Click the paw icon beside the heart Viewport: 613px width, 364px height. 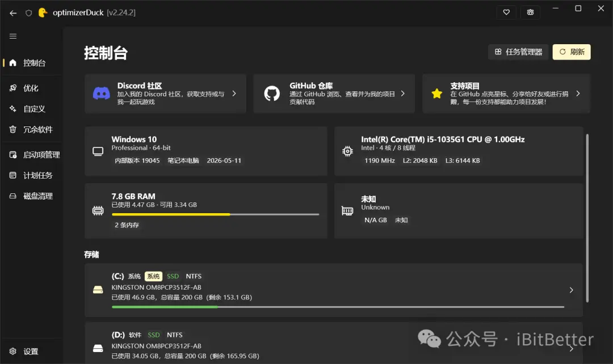coord(530,12)
